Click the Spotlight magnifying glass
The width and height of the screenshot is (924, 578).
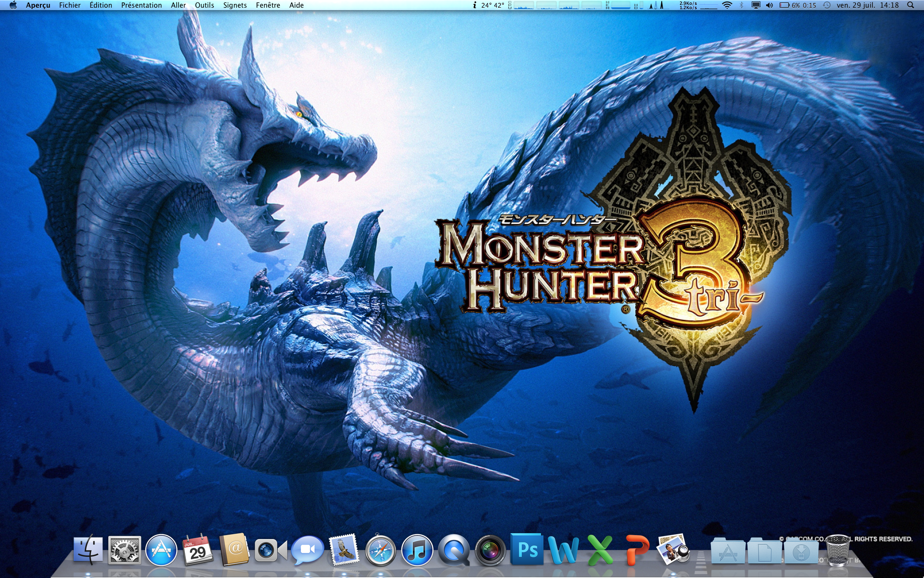click(911, 5)
